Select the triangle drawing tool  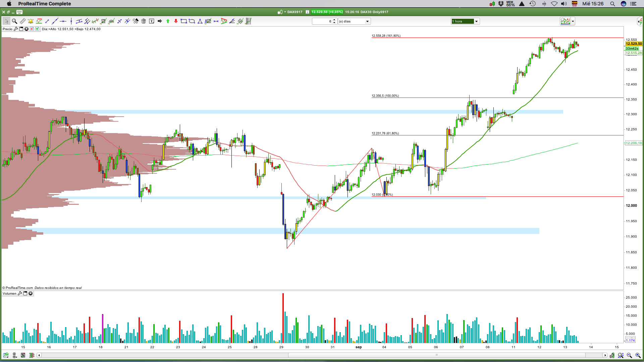[x=200, y=21]
